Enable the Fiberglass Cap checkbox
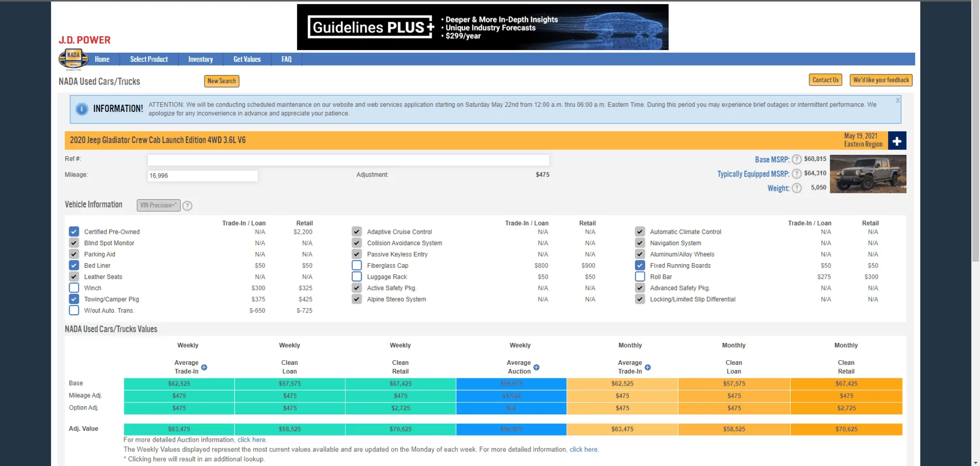980x466 pixels. coord(356,265)
